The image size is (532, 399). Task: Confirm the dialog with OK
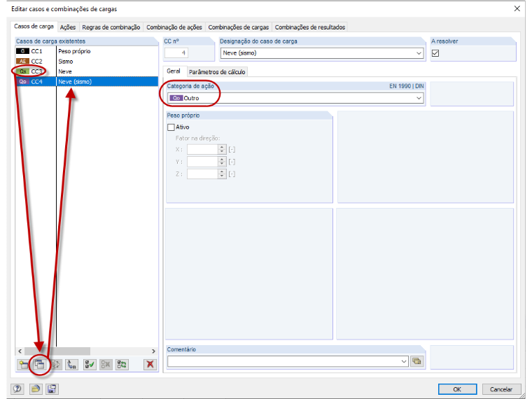point(457,389)
